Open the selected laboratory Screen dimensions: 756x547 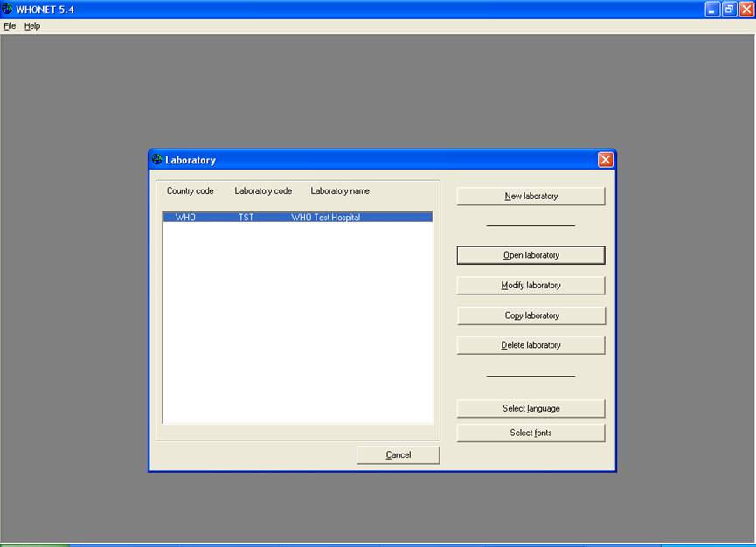pyautogui.click(x=530, y=254)
